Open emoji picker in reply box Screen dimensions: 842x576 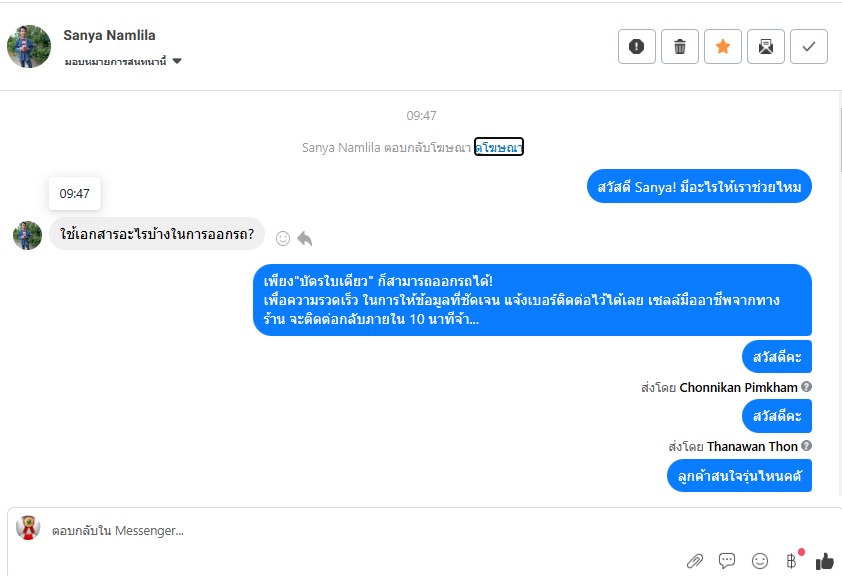[x=759, y=561]
